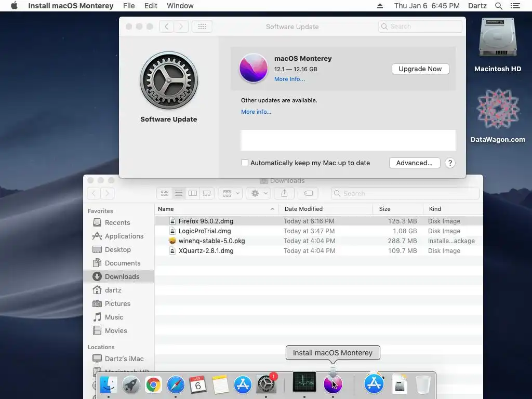Sort by Kind column header

click(x=453, y=209)
